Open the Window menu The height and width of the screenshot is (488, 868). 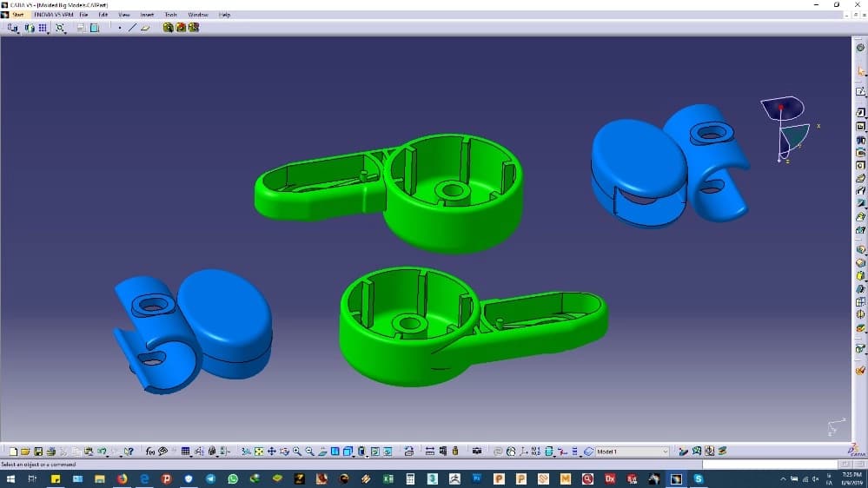(x=197, y=15)
